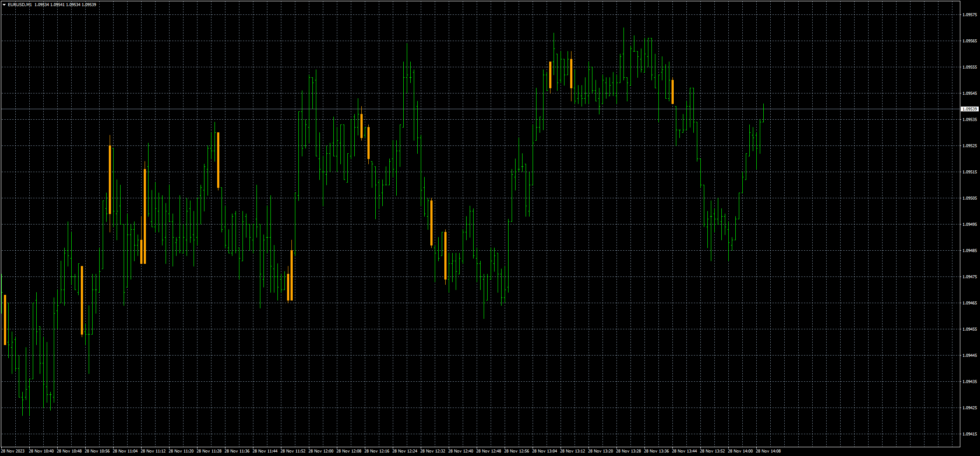
Task: Click the 28 Nov 13:12 time label
Action: (573, 451)
